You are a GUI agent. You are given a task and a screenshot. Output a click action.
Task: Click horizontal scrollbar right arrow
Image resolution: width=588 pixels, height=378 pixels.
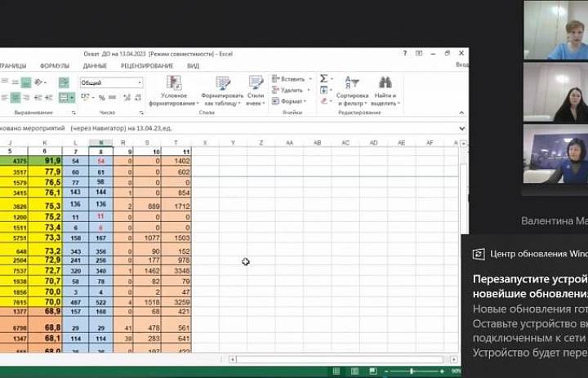[454, 359]
